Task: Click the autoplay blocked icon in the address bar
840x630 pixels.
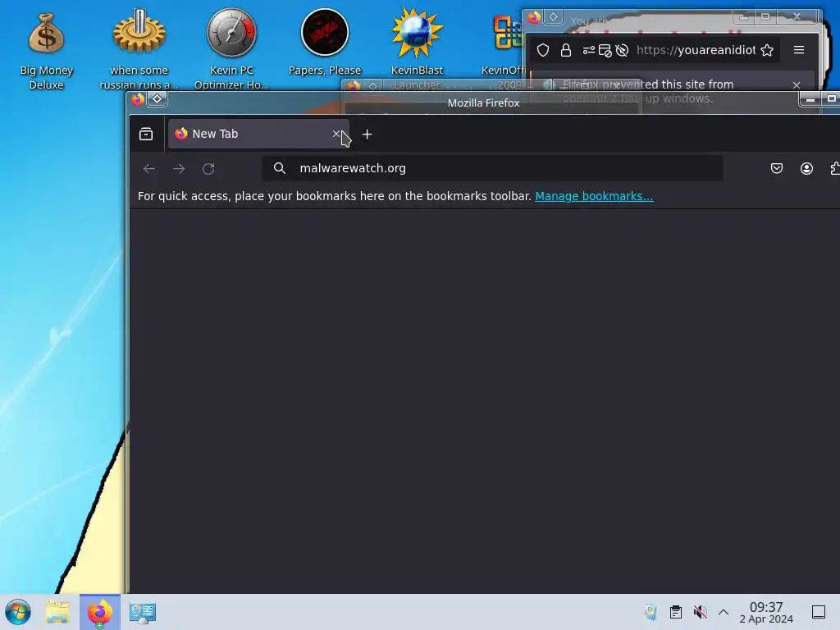Action: click(x=622, y=50)
